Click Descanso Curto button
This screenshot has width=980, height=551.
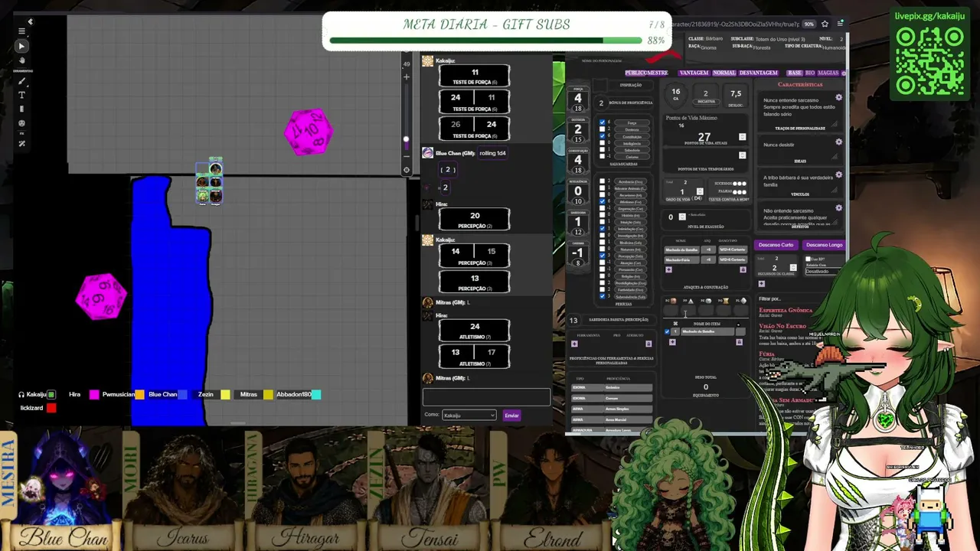[x=776, y=245]
